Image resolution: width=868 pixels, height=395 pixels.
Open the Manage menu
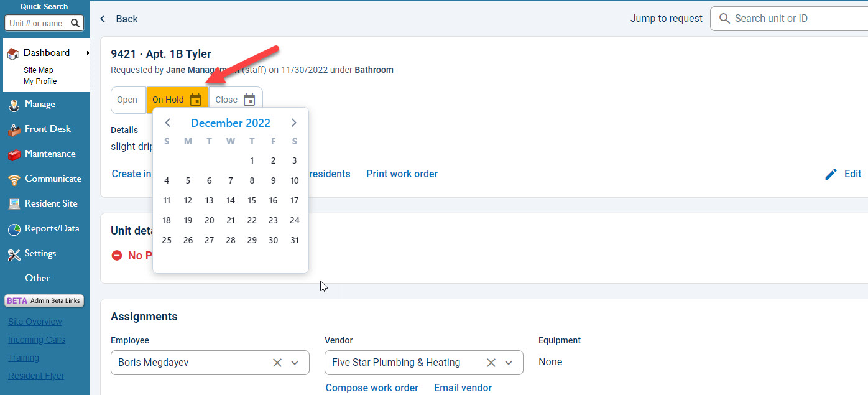(x=40, y=104)
